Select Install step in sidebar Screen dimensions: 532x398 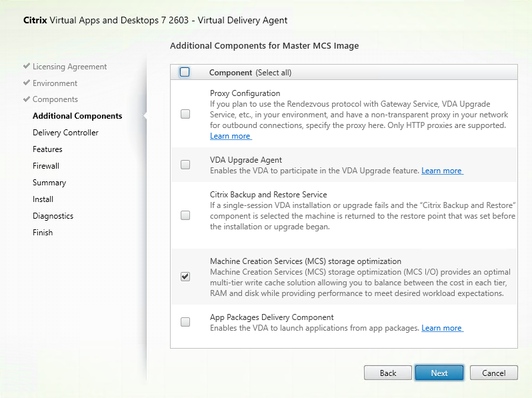tap(43, 199)
